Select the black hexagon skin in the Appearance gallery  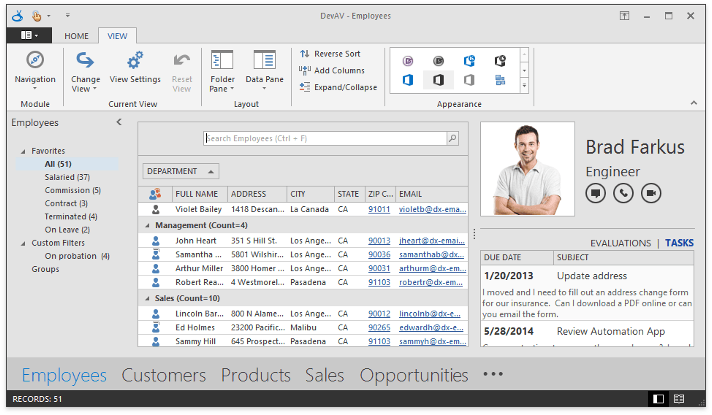click(500, 61)
